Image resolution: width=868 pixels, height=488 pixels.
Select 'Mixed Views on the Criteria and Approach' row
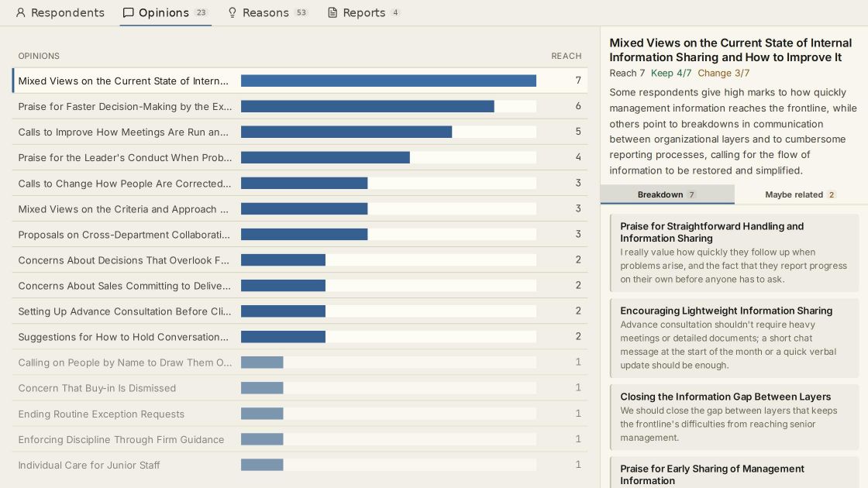point(299,208)
